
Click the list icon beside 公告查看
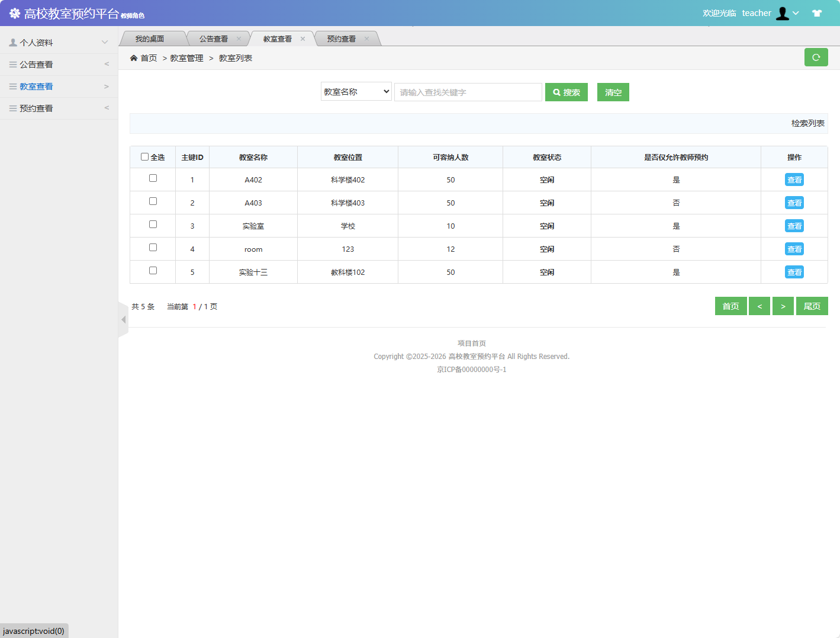click(x=13, y=64)
